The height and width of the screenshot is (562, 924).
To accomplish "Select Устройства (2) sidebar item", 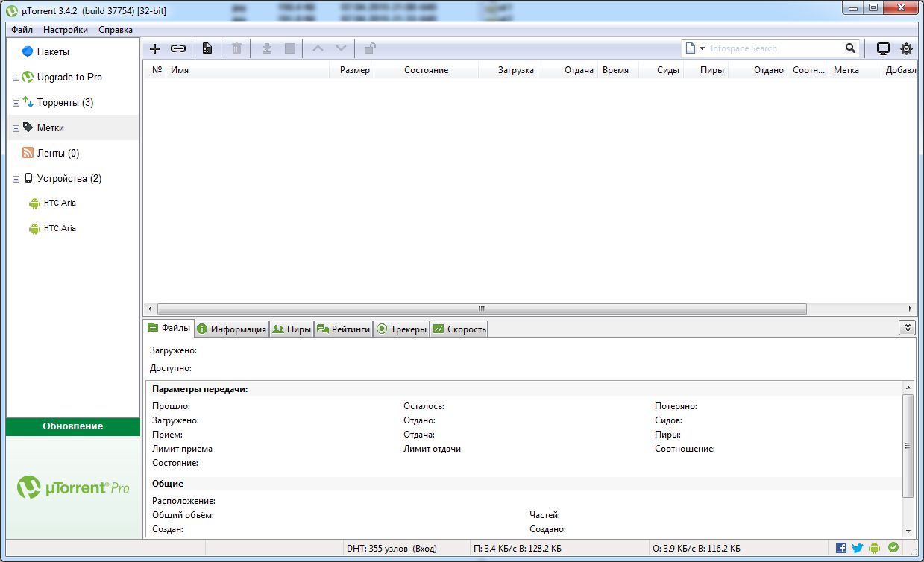I will coord(73,178).
